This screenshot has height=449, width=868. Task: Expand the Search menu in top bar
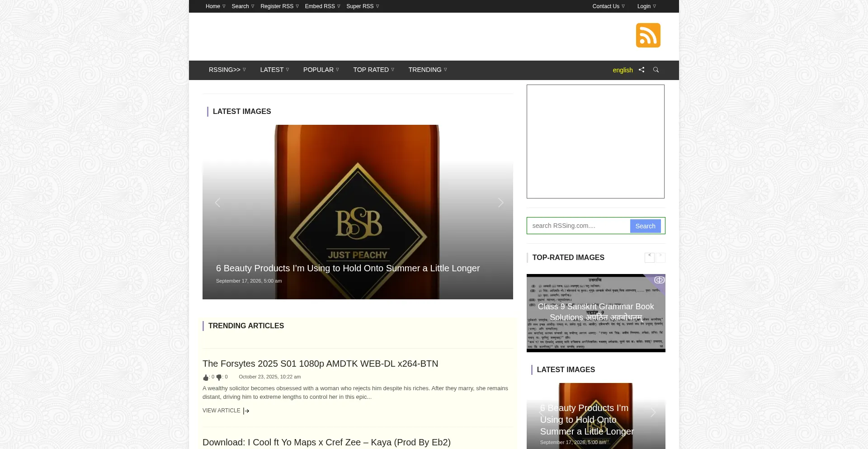coord(243,6)
